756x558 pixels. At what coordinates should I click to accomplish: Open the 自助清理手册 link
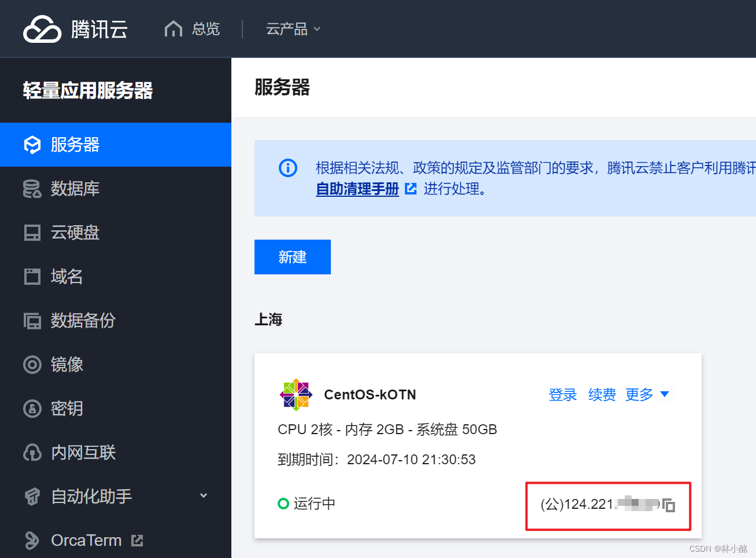click(x=357, y=189)
